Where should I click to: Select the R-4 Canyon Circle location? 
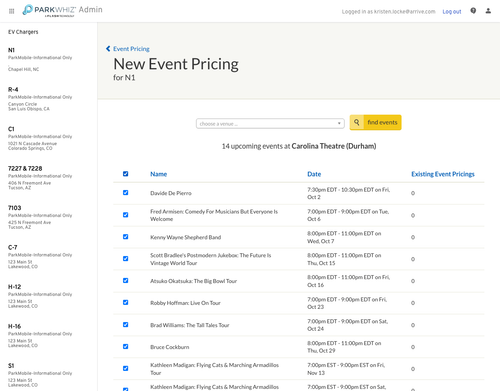40,99
